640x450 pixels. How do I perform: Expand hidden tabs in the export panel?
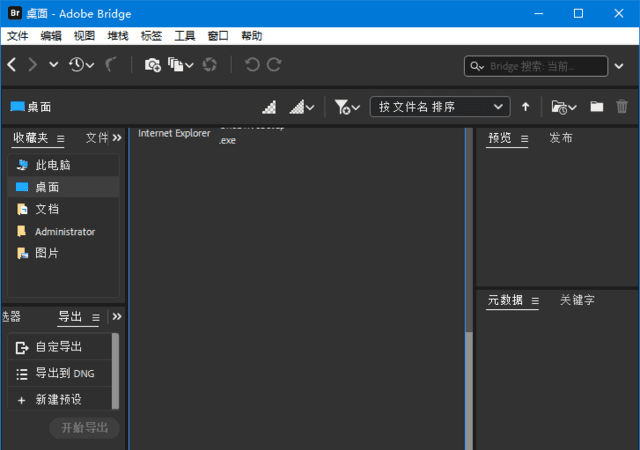(117, 316)
